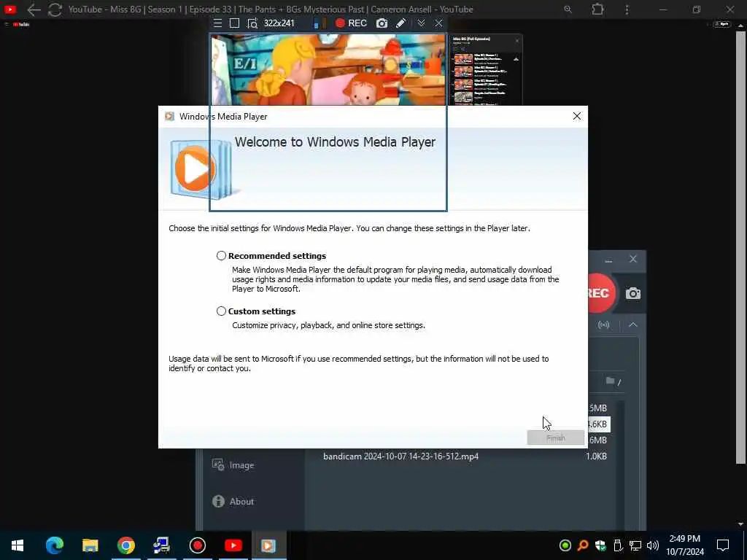This screenshot has width=747, height=560.
Task: Click the large red REC button in the Bandicam window
Action: coord(601,293)
